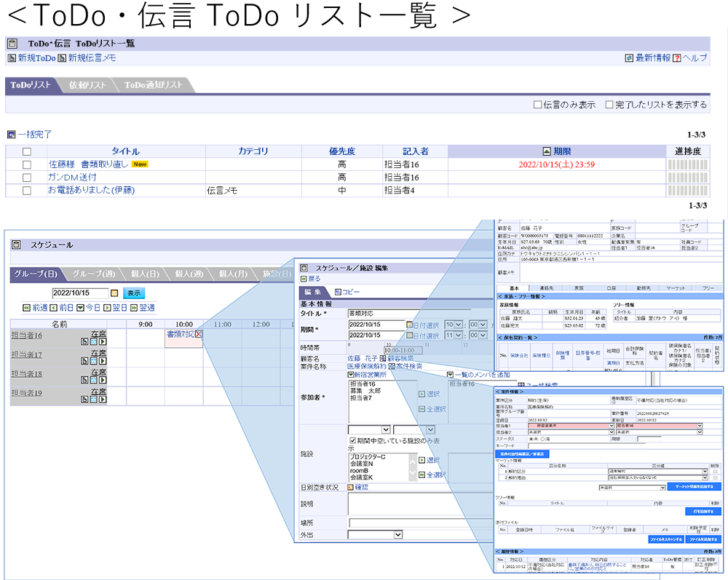Click the マーケット情報を追加する blue button
The height and width of the screenshot is (580, 728).
(x=695, y=487)
